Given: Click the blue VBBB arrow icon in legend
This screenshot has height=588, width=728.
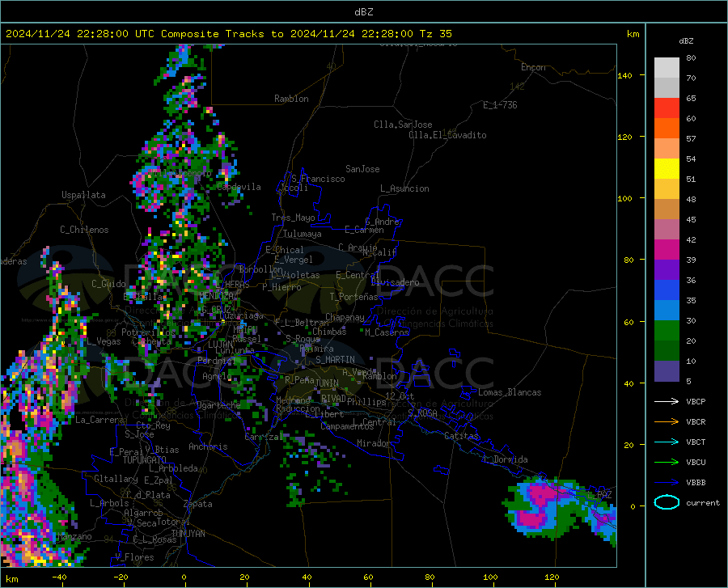Looking at the screenshot, I should click(667, 482).
